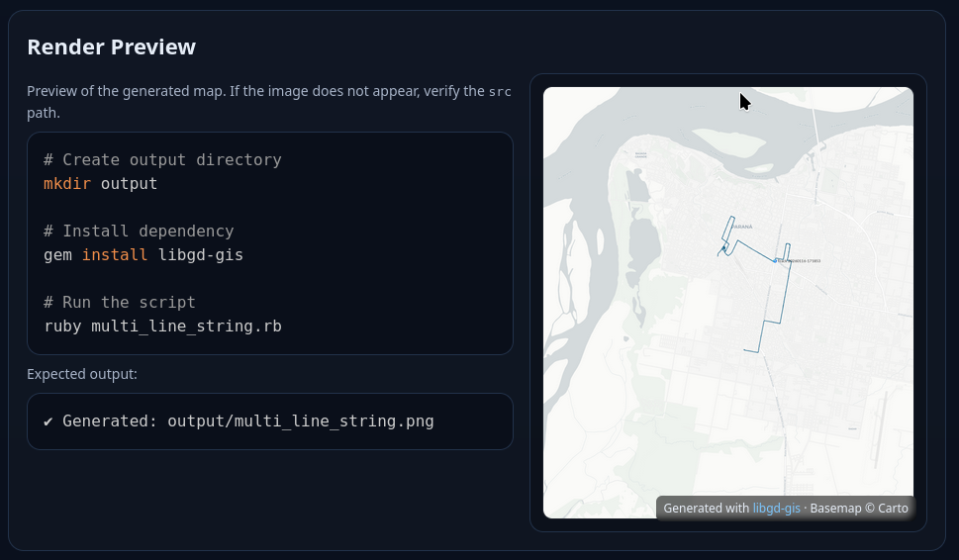The image size is (959, 560).
Task: Click the inline src code word
Action: [500, 92]
